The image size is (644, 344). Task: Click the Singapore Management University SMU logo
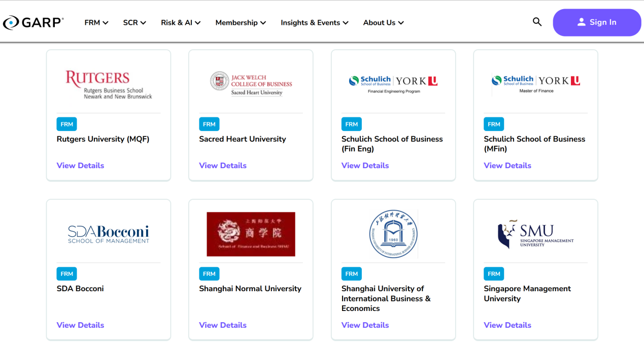(x=535, y=234)
